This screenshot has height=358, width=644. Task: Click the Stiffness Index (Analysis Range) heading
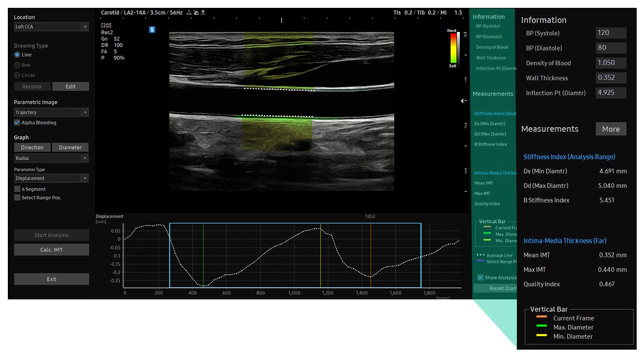(x=569, y=157)
